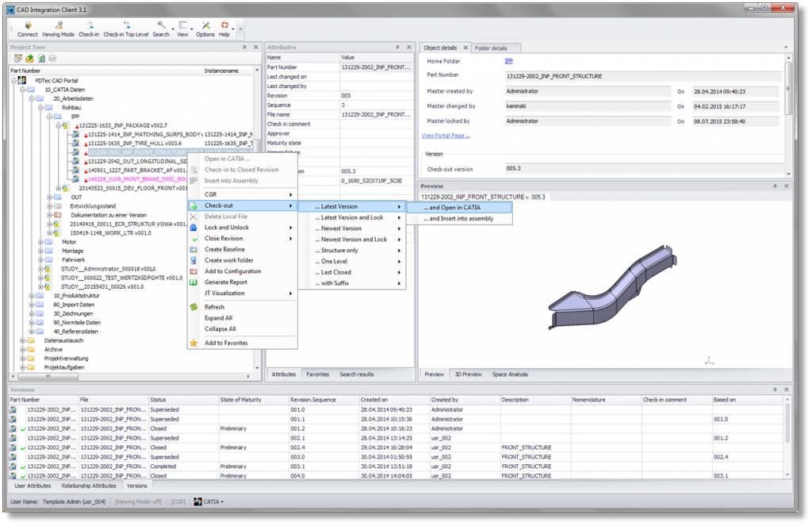812x526 pixels.
Task: Open Viewing Mode from the toolbar
Action: [x=58, y=25]
